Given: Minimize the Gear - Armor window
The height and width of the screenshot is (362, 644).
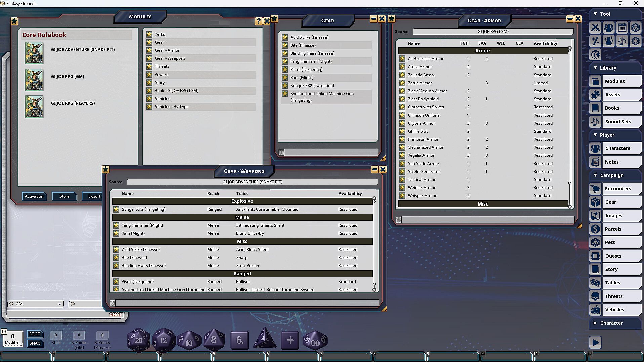Looking at the screenshot, I should point(570,19).
